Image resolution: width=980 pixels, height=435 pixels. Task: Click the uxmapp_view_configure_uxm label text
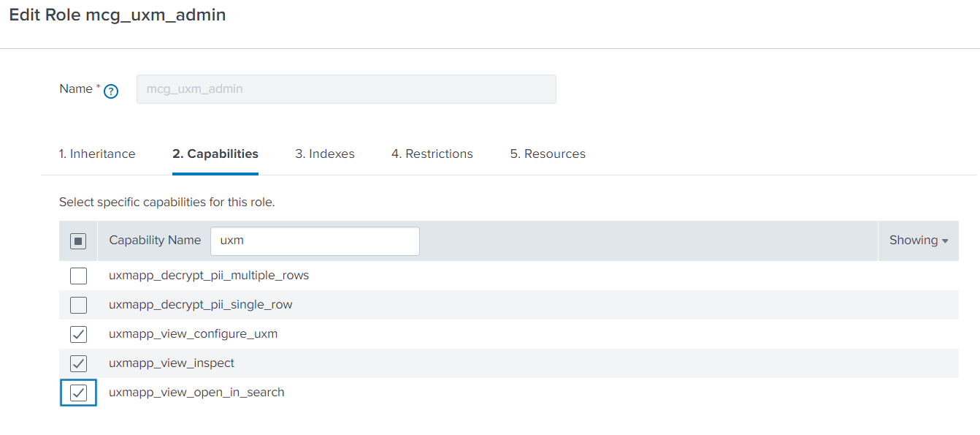(x=194, y=334)
